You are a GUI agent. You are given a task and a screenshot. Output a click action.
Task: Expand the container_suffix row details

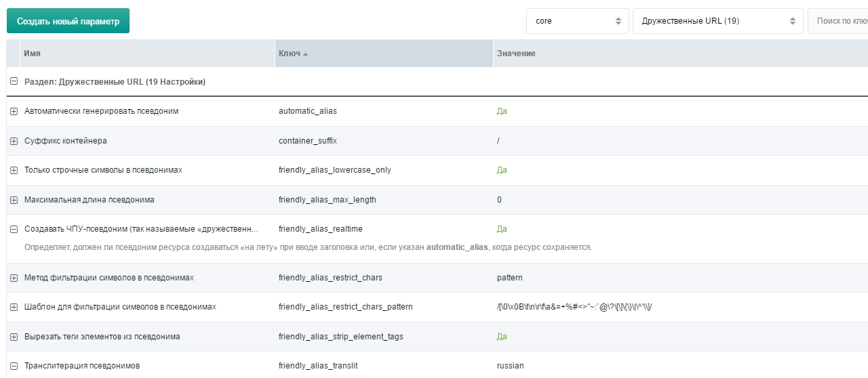tap(14, 141)
